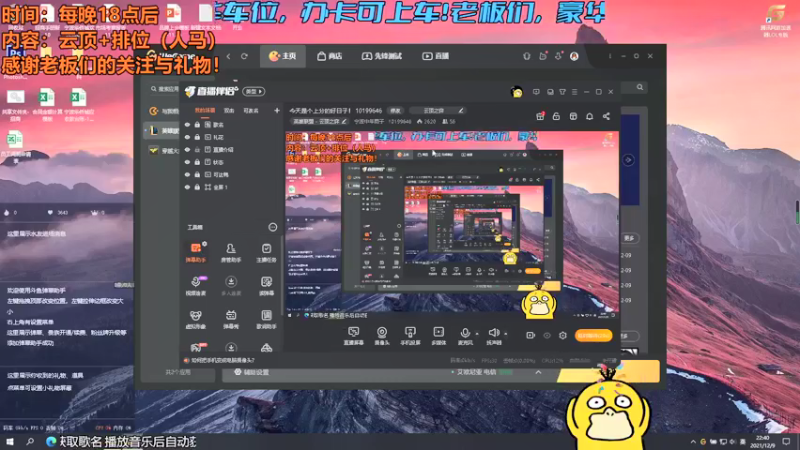Toggle visibility of 可达鸭 layer
This screenshot has height=450, width=800.
click(x=187, y=174)
